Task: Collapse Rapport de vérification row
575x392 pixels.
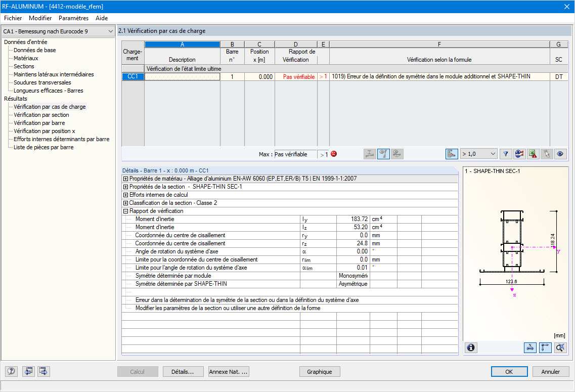Action: pyautogui.click(x=126, y=211)
